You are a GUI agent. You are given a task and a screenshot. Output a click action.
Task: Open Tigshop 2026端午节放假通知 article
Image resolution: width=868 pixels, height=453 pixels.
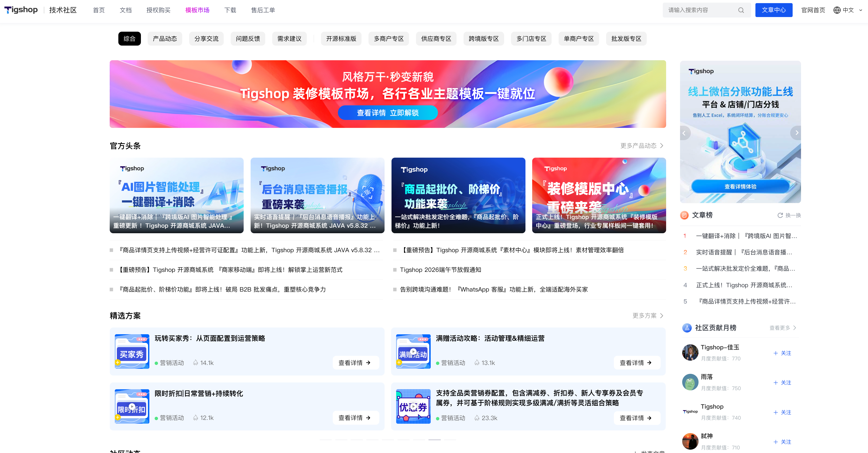click(440, 270)
